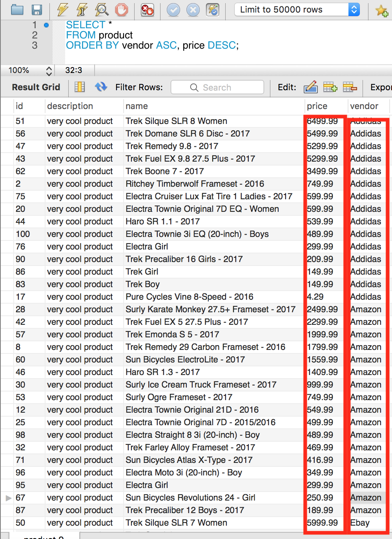
Task: Click the star add-snippet icon
Action: [382, 10]
